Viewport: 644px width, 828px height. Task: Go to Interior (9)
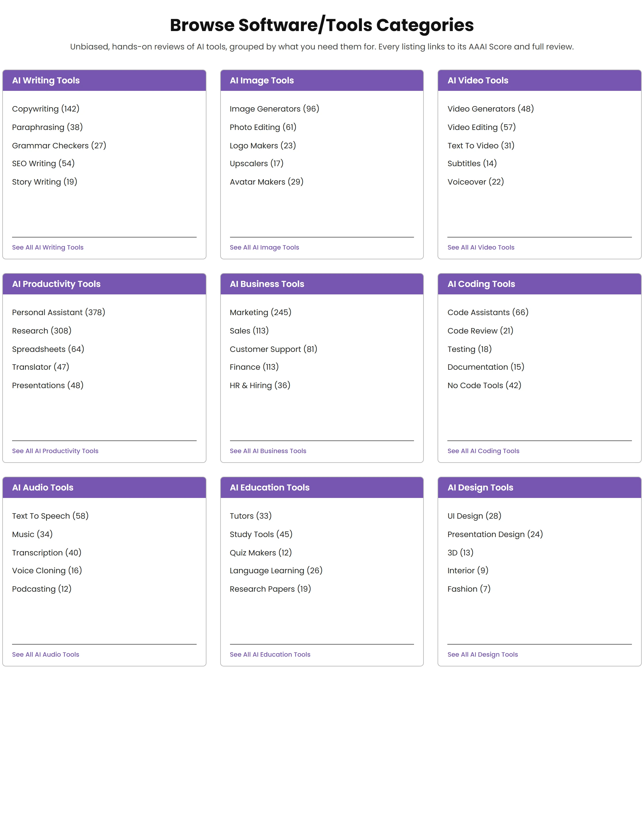point(468,571)
